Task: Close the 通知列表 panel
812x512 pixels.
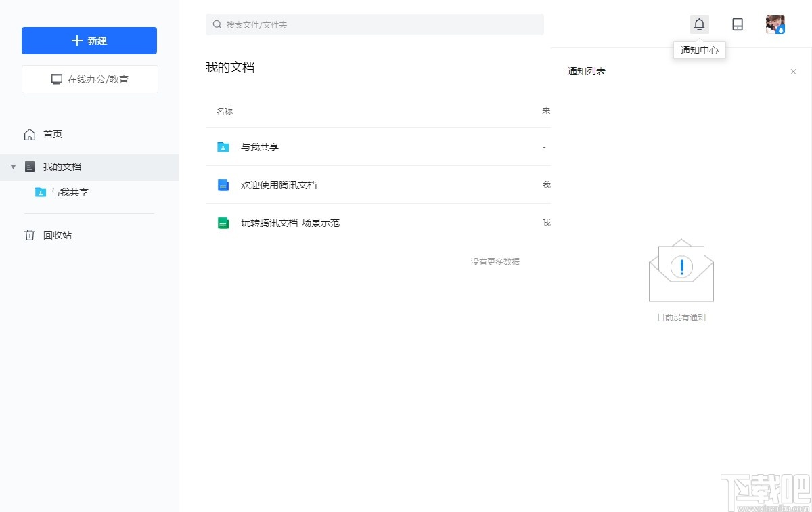Action: [x=793, y=71]
